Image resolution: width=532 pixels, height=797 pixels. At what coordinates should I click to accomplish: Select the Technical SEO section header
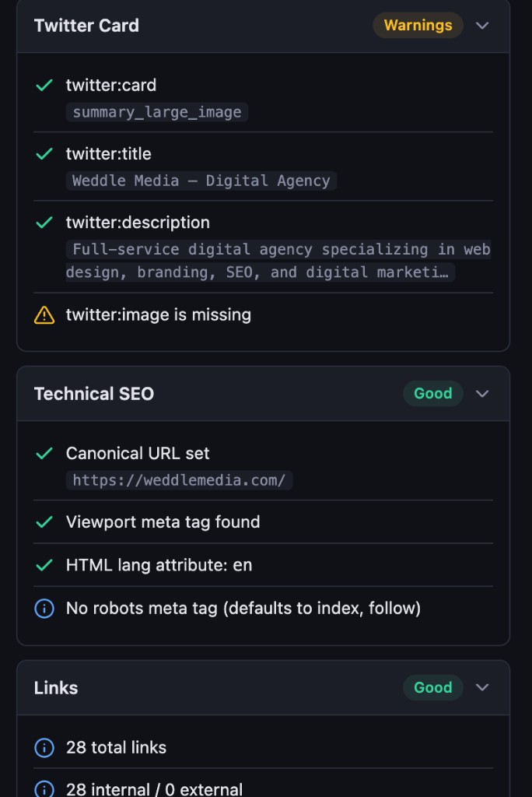93,394
